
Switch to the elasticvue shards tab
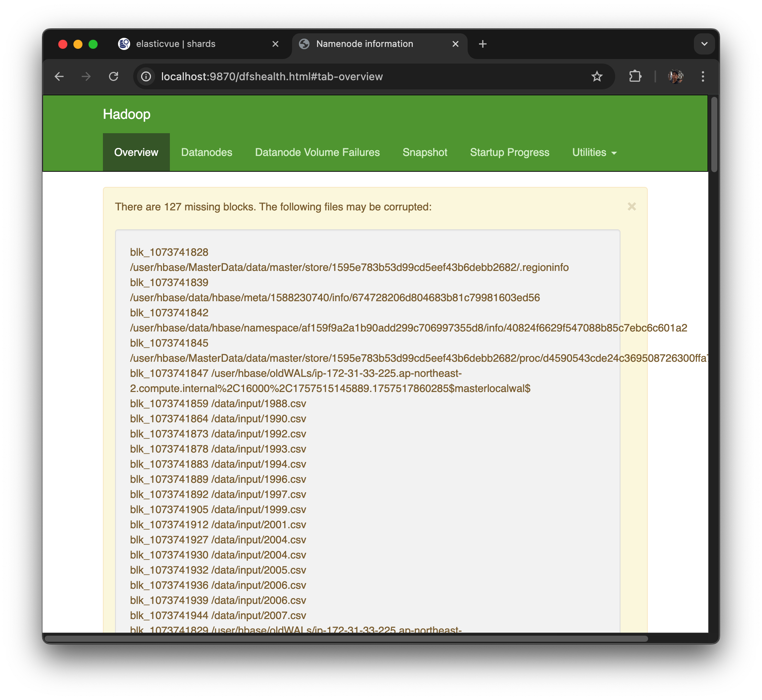click(176, 44)
